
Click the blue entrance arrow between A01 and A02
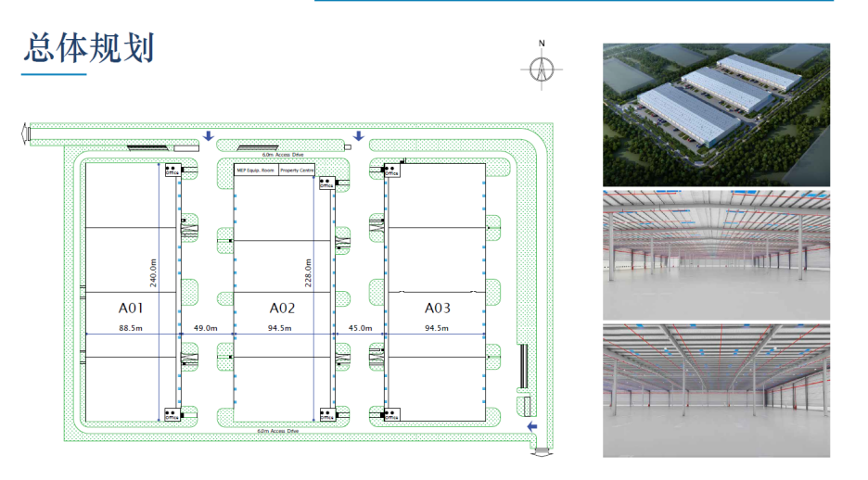(x=208, y=136)
